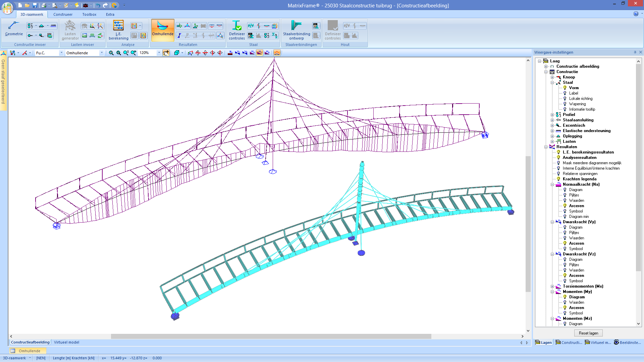
Task: Show Dwarskracht Vz diagram toolbar icon
Action: (245, 53)
